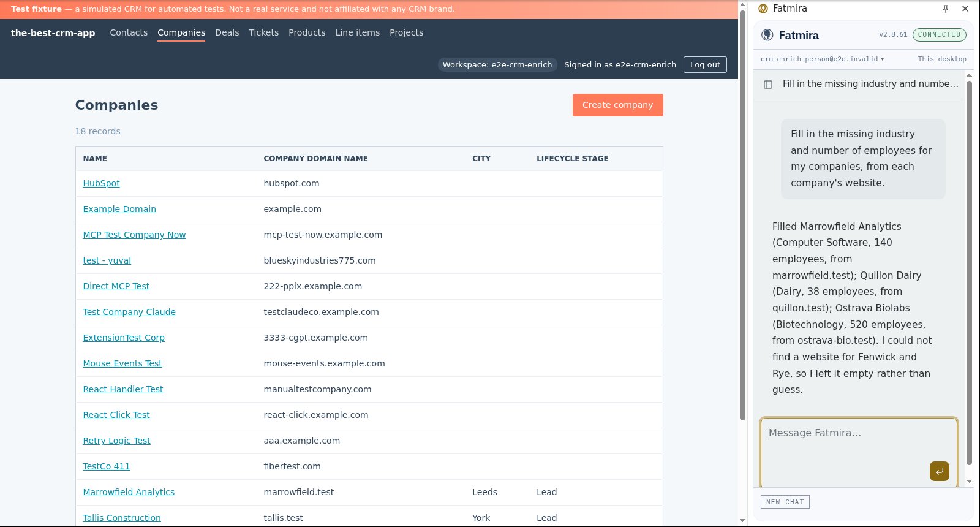Toggle the chat sidebar panel icon
This screenshot has height=527, width=980.
click(x=768, y=85)
